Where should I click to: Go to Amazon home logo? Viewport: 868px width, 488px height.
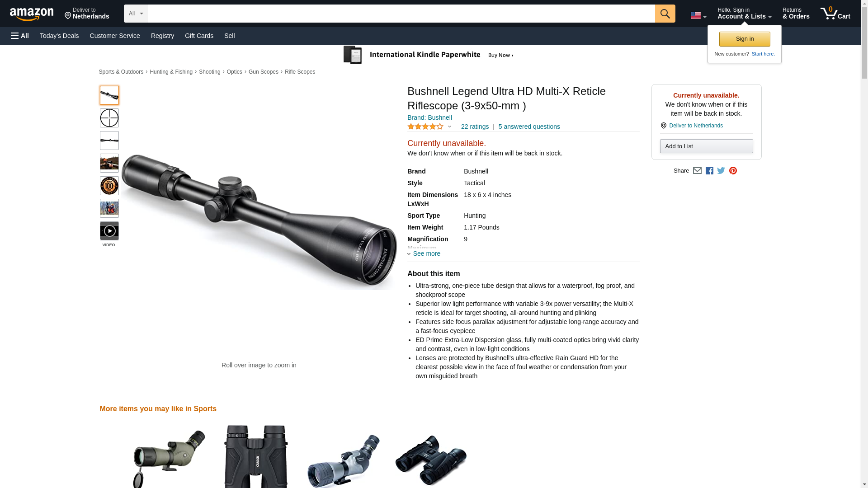point(32,14)
